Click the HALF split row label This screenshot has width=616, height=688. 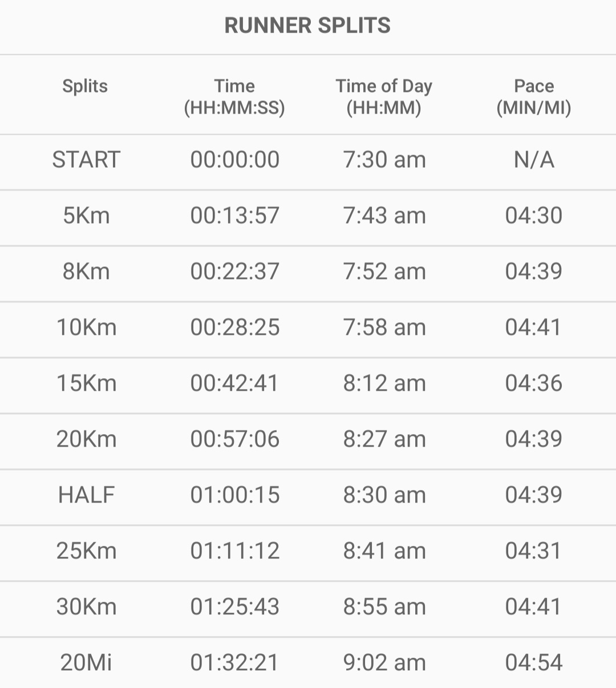pyautogui.click(x=86, y=495)
